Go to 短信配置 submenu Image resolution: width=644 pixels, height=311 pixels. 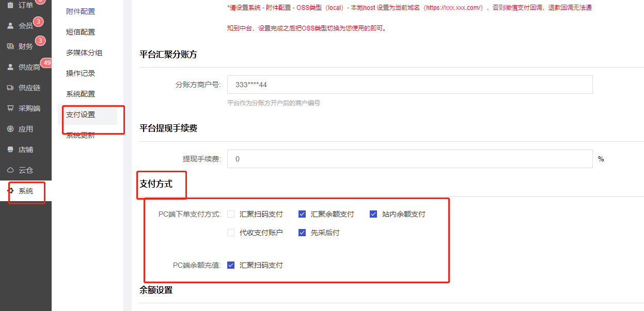click(81, 32)
